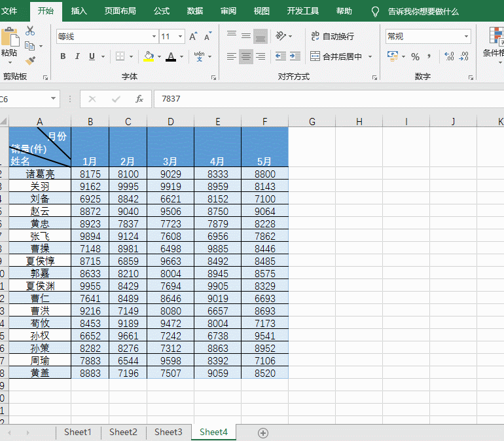
Task: Toggle bold formatting
Action: (x=63, y=57)
